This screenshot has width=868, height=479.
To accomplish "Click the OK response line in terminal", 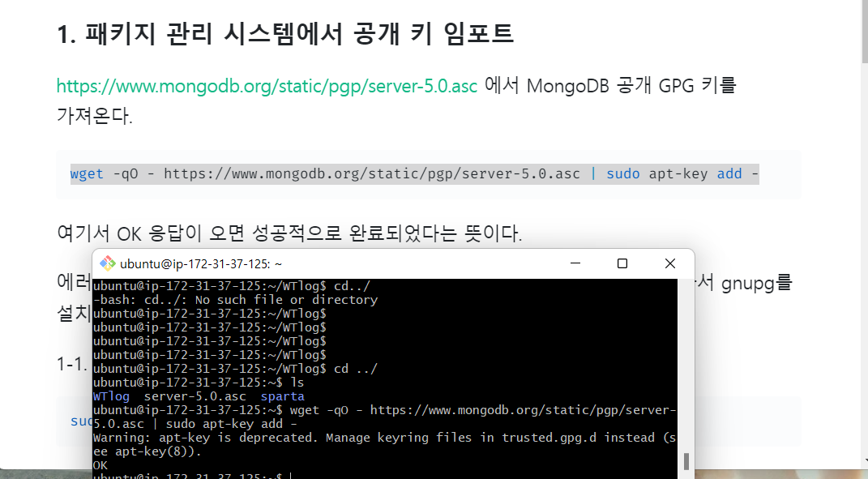I will click(100, 465).
